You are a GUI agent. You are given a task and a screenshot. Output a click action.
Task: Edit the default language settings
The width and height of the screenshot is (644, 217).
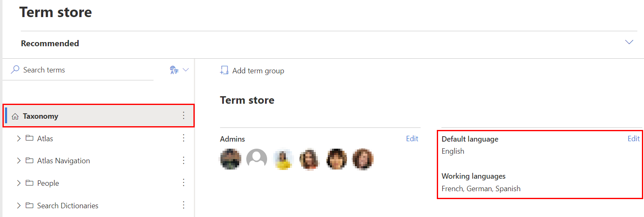point(634,139)
